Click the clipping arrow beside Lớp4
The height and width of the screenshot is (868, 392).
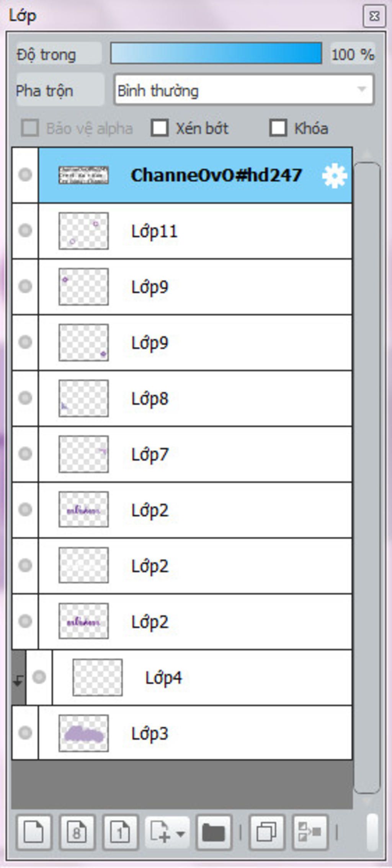point(18,680)
